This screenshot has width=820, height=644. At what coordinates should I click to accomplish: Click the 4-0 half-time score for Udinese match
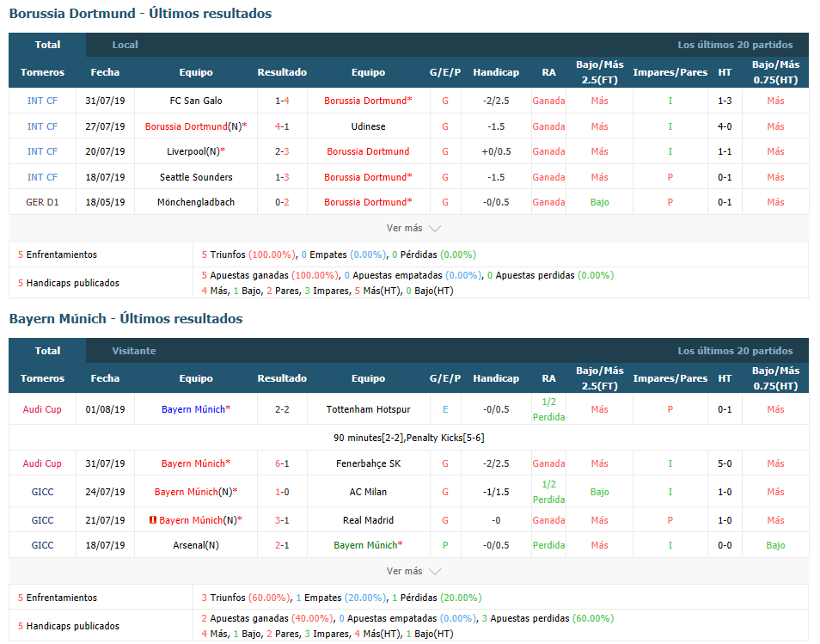tap(725, 126)
